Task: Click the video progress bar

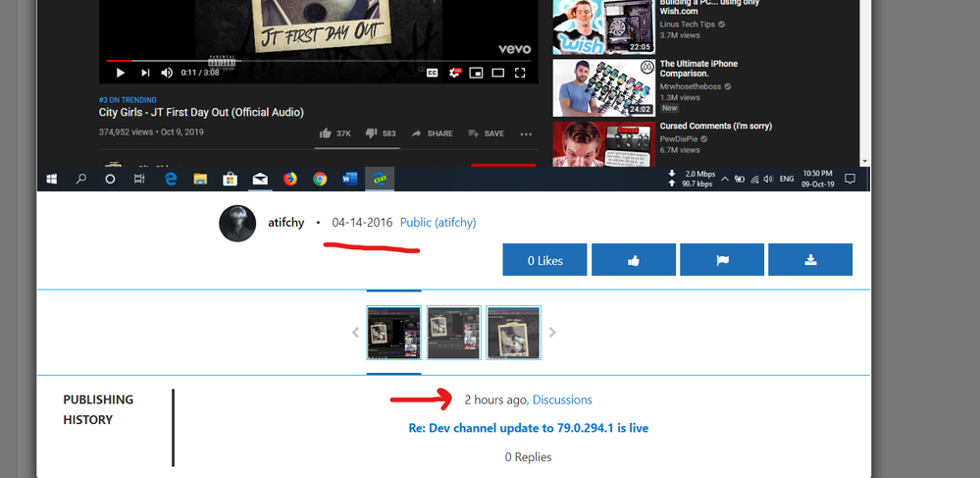Action: (x=318, y=61)
